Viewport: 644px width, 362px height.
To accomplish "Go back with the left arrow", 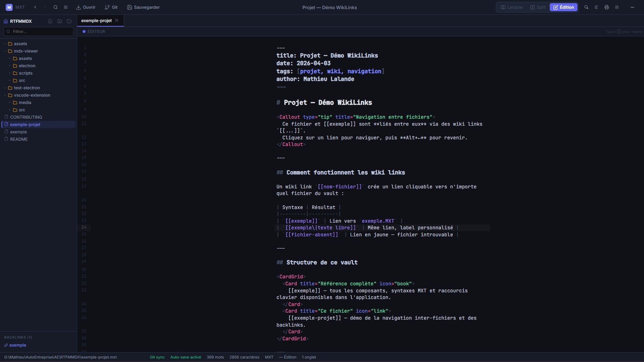I will pos(35,7).
